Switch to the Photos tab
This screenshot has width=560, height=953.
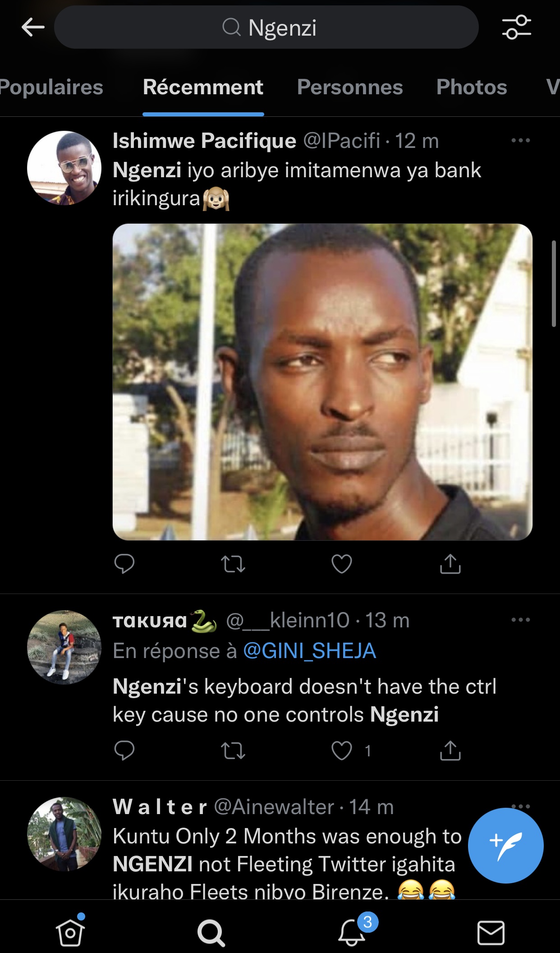[x=472, y=87]
